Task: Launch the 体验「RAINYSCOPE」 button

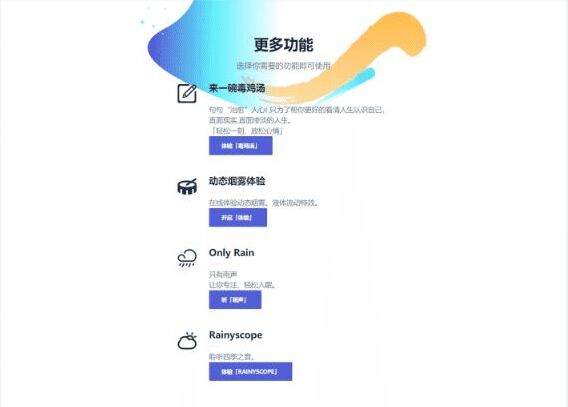Action: 250,372
